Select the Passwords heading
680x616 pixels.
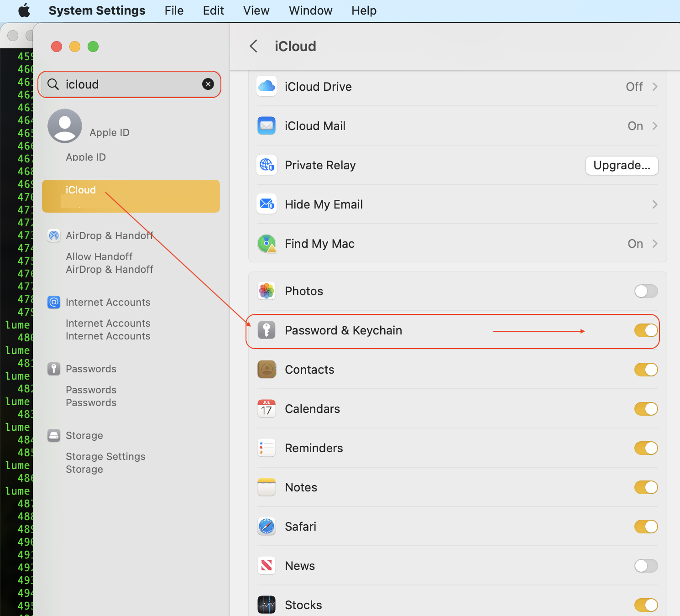tap(91, 369)
